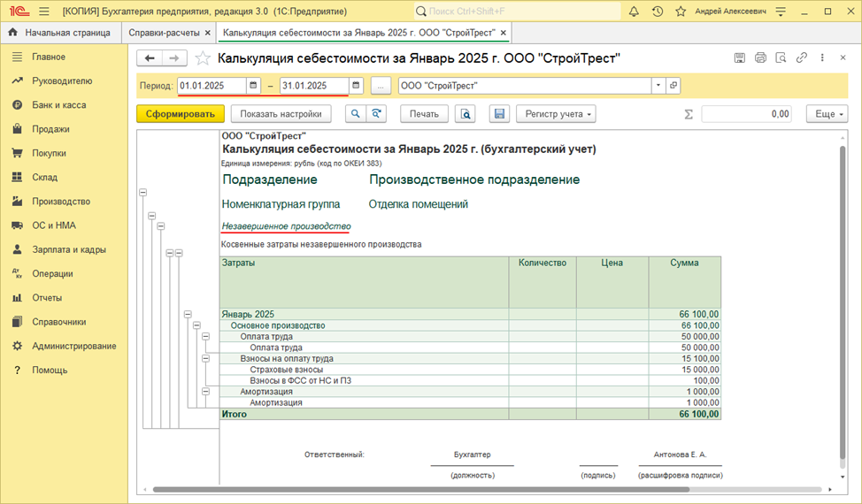The image size is (862, 504).
Task: Collapse the Январь 2025 row group
Action: pyautogui.click(x=188, y=315)
